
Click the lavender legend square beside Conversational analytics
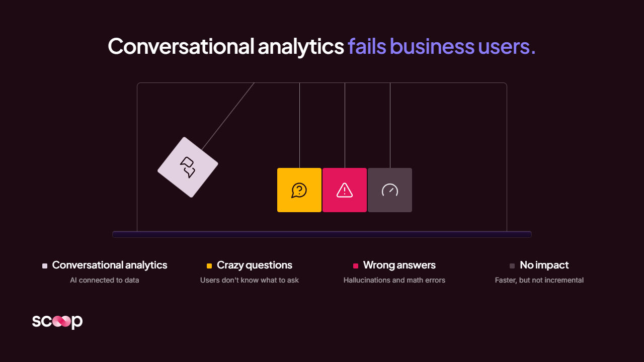click(x=45, y=266)
